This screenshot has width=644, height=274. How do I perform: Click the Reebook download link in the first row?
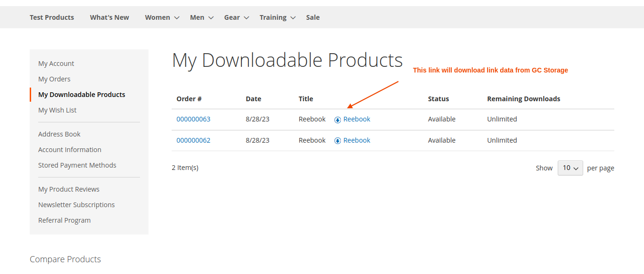coord(356,119)
